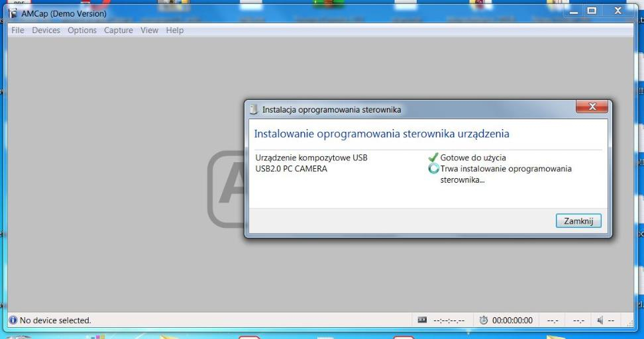The height and width of the screenshot is (339, 644).
Task: Maximize the AMCap window
Action: 592,11
